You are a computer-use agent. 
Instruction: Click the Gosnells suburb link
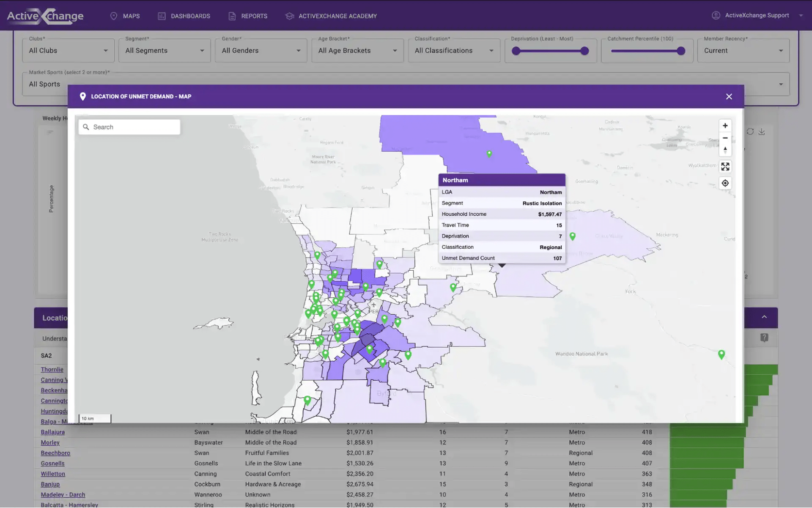coord(53,463)
